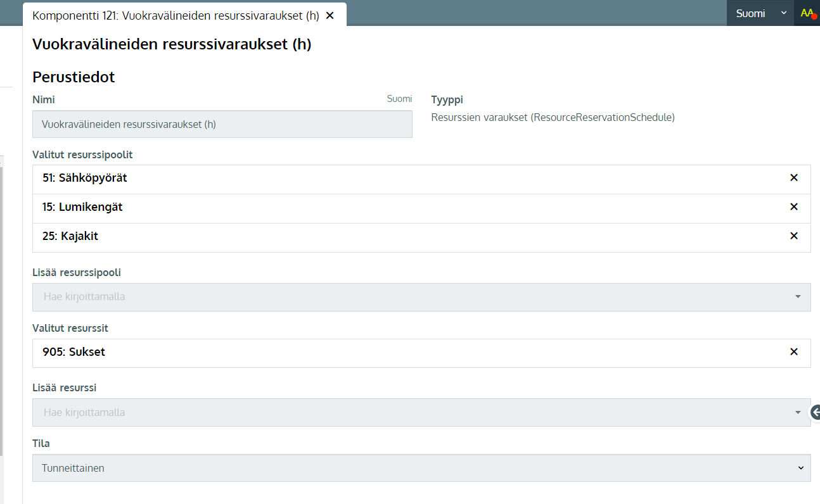Remove the 905: Sukset resource
820x504 pixels.
point(793,352)
